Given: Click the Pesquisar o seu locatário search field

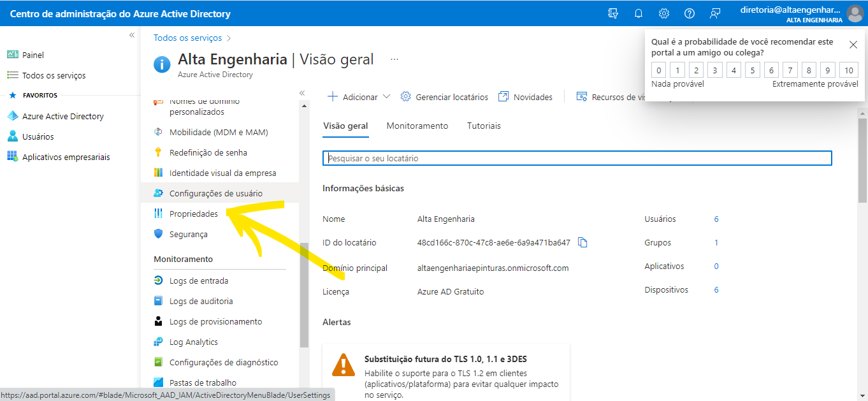Looking at the screenshot, I should 577,158.
